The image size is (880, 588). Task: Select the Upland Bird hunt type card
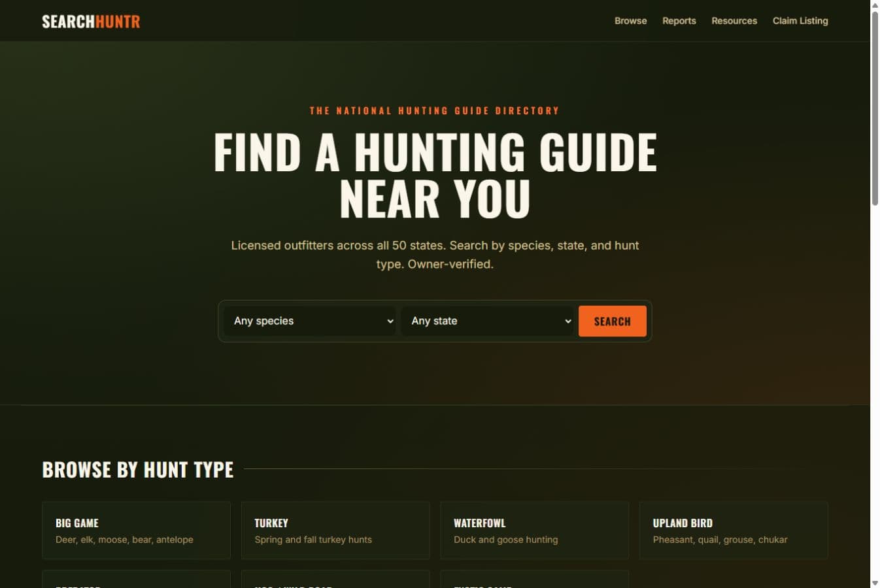pos(734,531)
